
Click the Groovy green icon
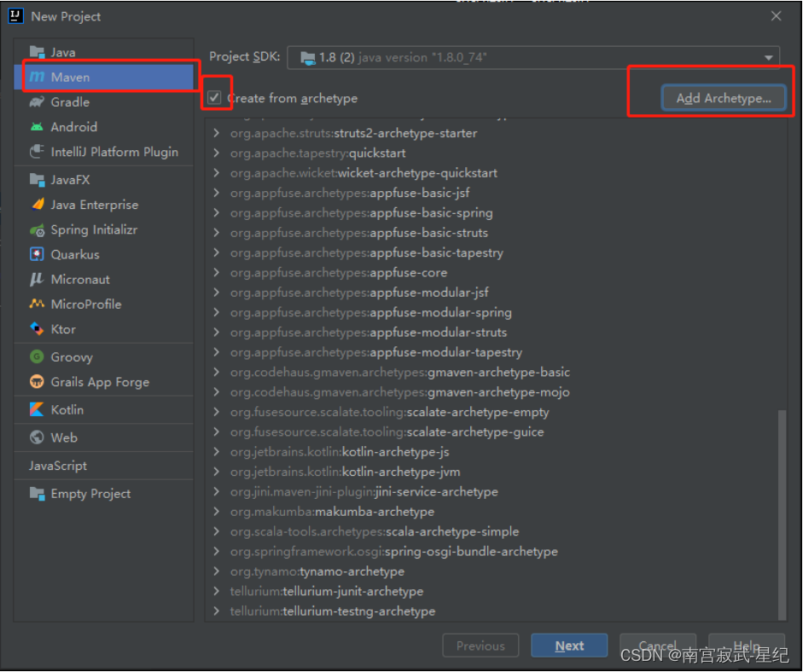(37, 356)
